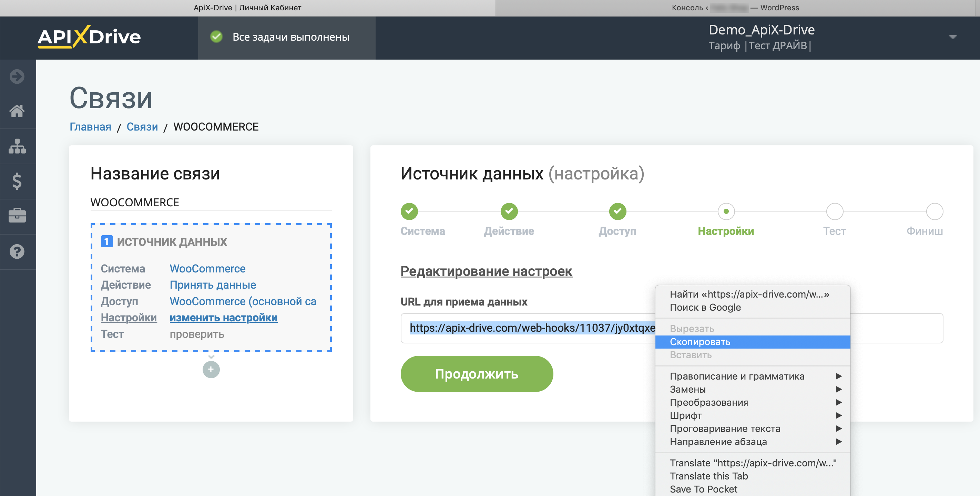
Task: Expand the Замены submenu
Action: [753, 389]
